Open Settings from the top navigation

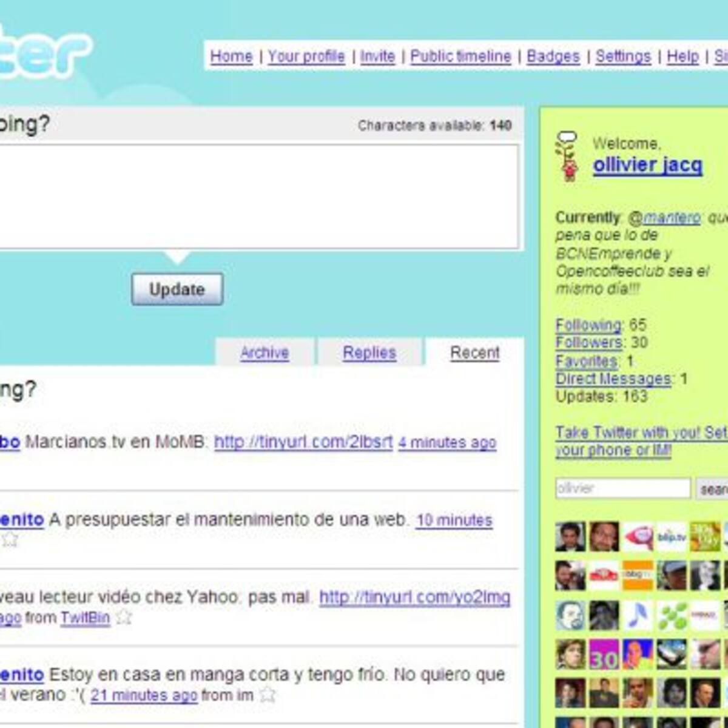[623, 56]
